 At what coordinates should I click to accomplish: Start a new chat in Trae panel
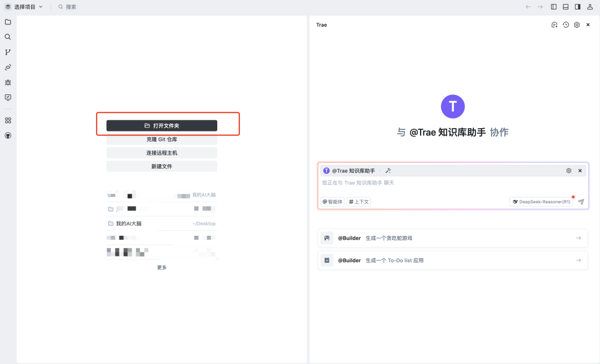coord(554,25)
